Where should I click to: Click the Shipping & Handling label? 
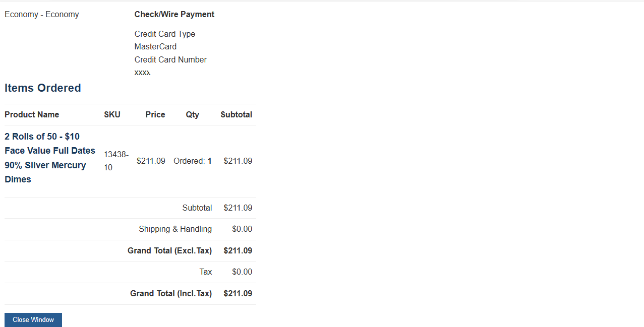pyautogui.click(x=175, y=229)
